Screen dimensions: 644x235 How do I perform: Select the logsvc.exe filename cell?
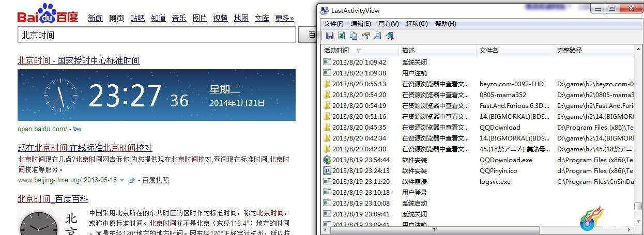[495, 181]
